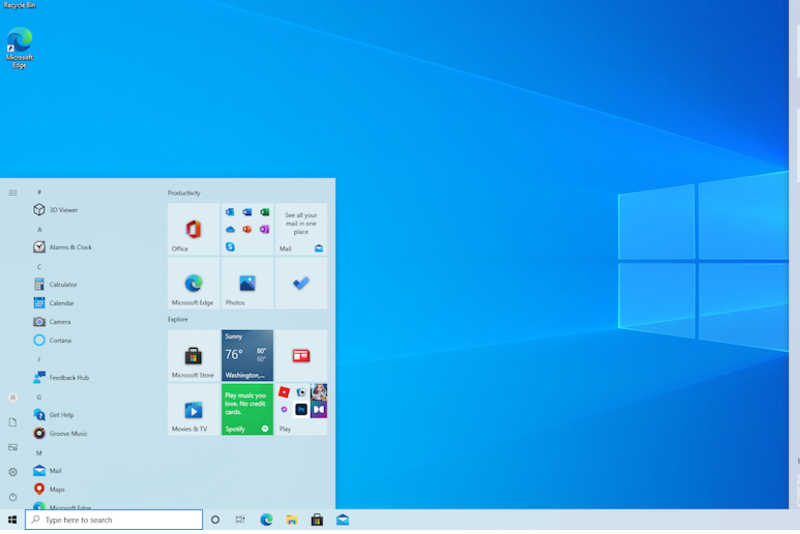Viewport: 800px width, 534px height.
Task: Open Settings gear in Start sidebar
Action: 13,472
